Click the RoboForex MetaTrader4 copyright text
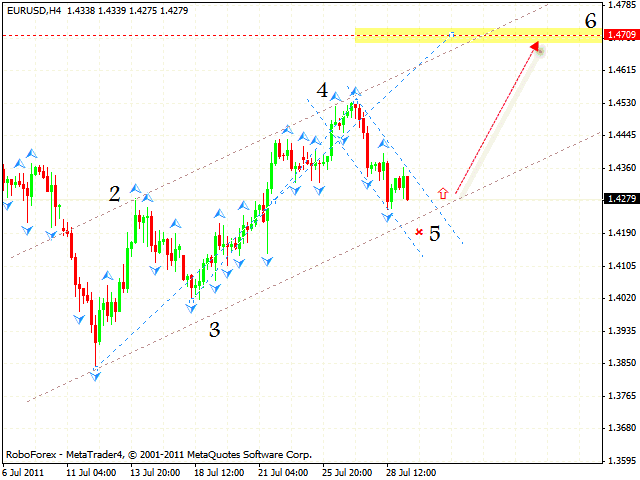The height and width of the screenshot is (480, 640). pyautogui.click(x=159, y=455)
